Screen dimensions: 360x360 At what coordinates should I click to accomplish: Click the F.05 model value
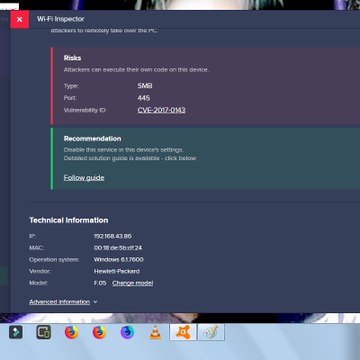point(100,283)
